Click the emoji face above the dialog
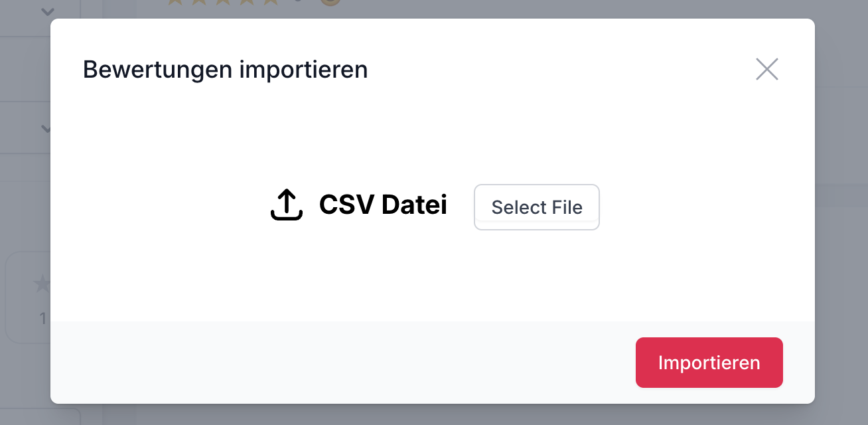868x425 pixels. coord(330,3)
